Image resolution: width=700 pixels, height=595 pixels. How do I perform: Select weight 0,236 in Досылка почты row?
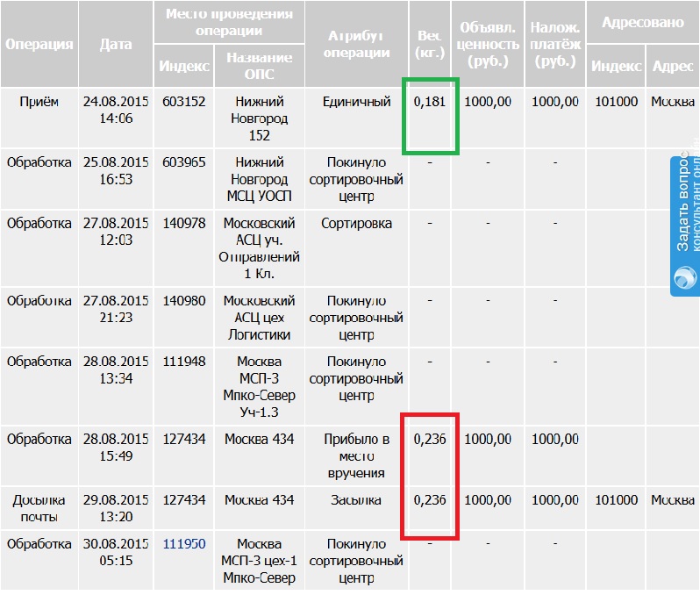430,500
